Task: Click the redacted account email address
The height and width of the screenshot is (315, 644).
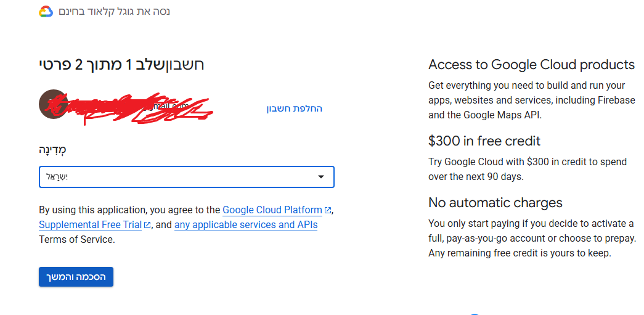Action: [x=142, y=108]
